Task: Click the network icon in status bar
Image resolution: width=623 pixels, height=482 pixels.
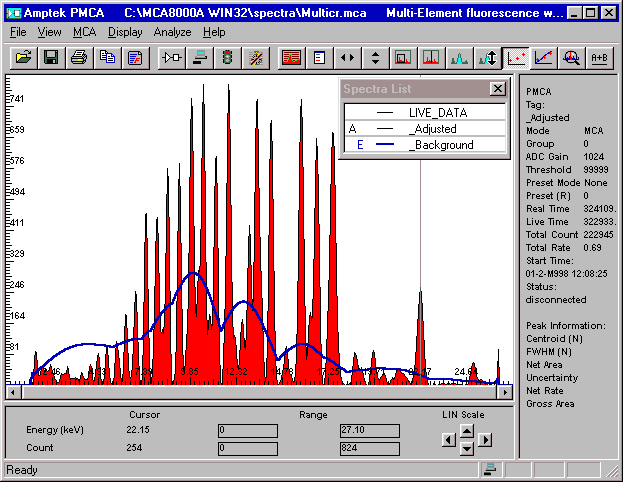Action: (x=490, y=470)
